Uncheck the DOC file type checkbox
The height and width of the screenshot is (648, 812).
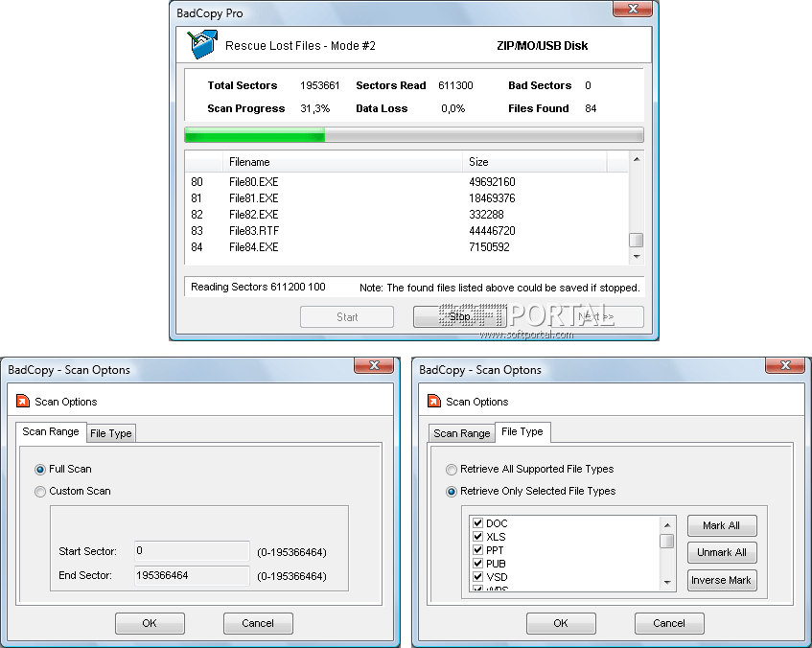(x=478, y=522)
